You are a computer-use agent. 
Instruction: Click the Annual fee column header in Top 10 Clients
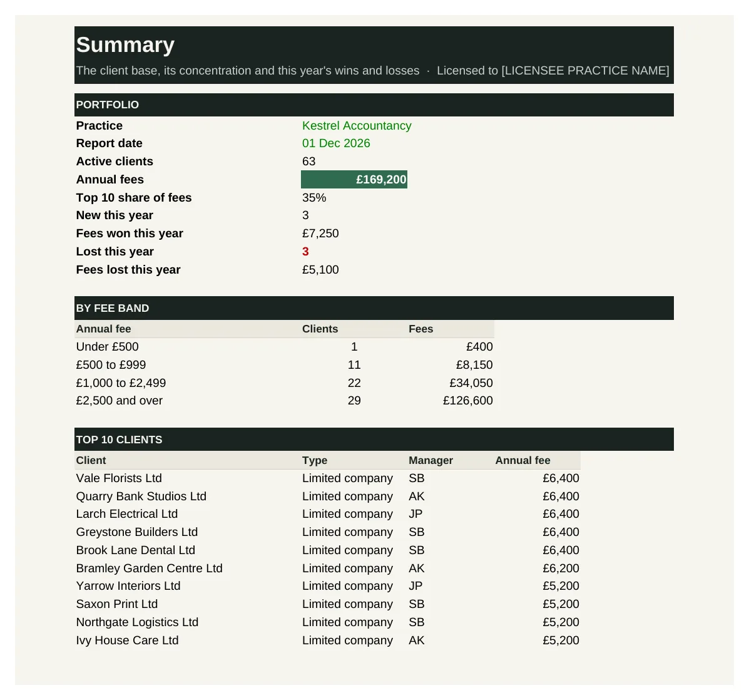522,461
